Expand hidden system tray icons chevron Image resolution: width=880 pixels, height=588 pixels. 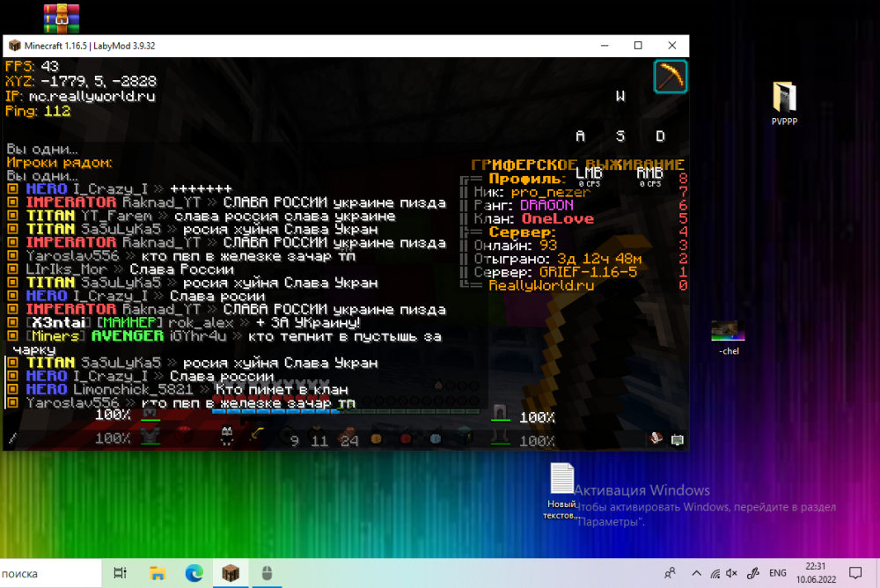pos(696,573)
